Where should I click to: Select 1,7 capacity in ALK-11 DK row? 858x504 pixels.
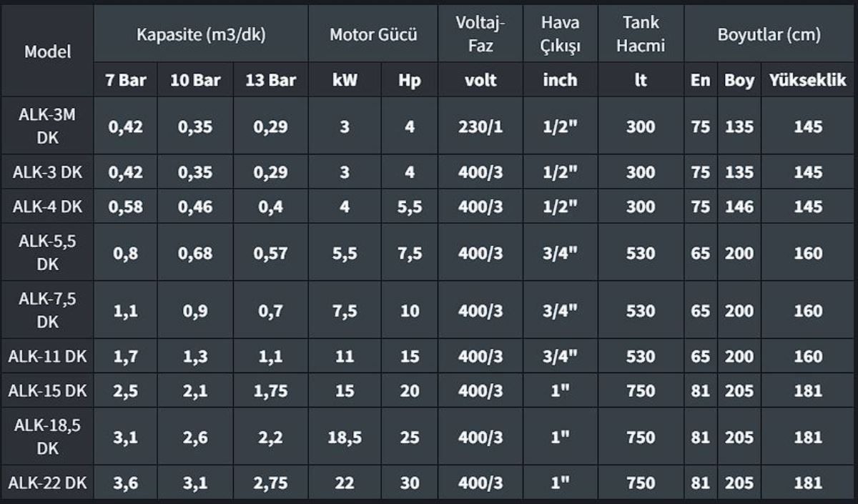coord(126,357)
